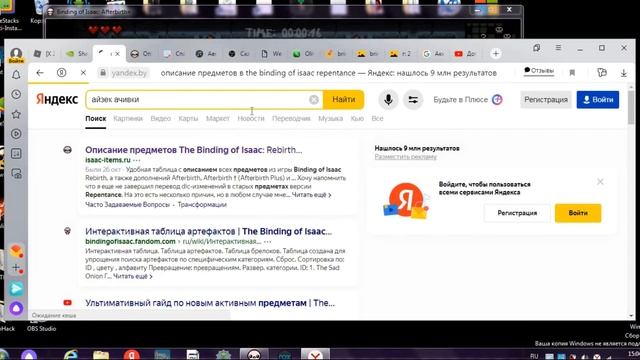Switch to the Карты tab
Image resolution: width=640 pixels, height=360 pixels.
pos(188,119)
